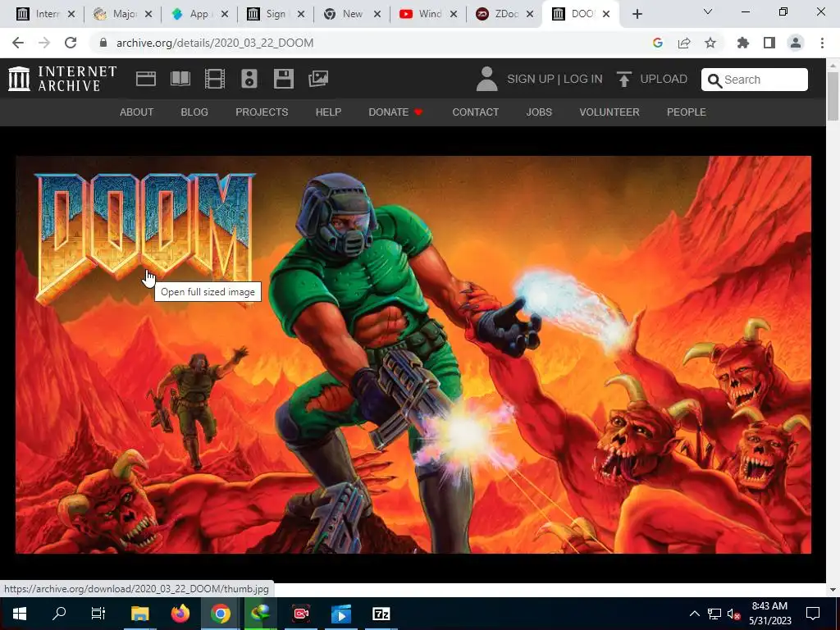Toggle the Chrome side panel icon
The image size is (840, 630).
pyautogui.click(x=769, y=43)
